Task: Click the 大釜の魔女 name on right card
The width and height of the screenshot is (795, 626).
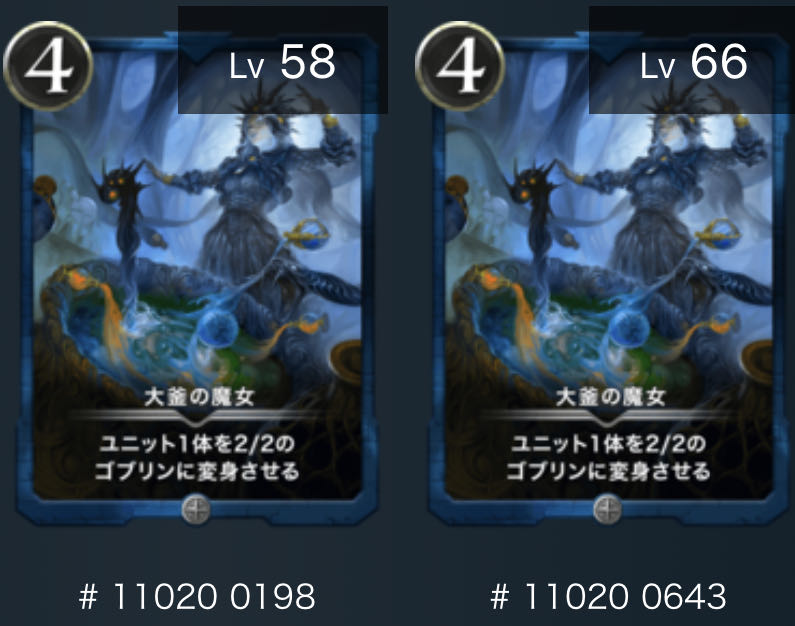Action: (610, 397)
